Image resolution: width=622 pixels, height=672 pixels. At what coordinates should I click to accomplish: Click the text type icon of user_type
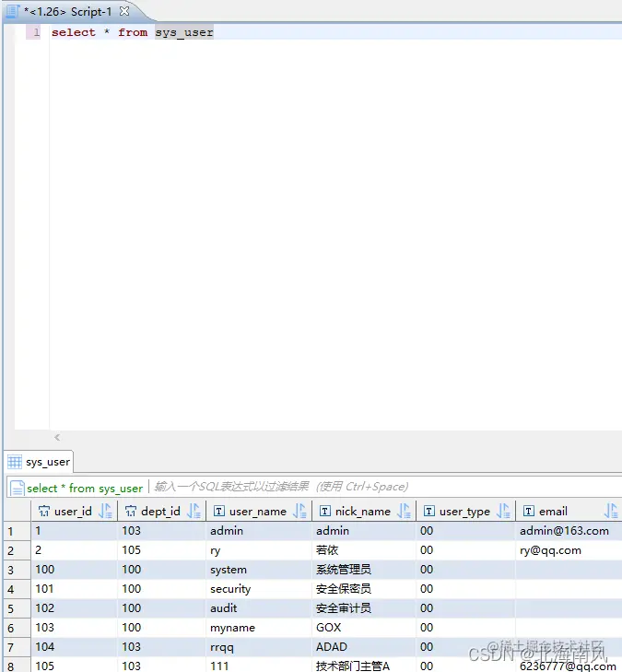click(x=428, y=511)
